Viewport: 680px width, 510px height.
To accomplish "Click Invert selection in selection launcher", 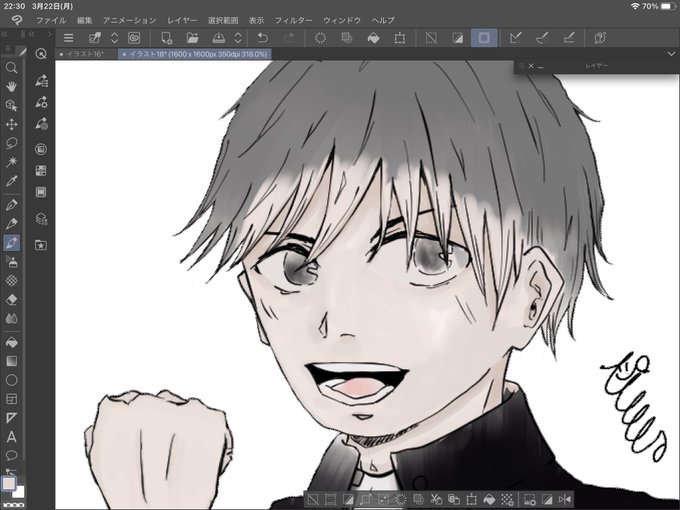I will point(348,500).
